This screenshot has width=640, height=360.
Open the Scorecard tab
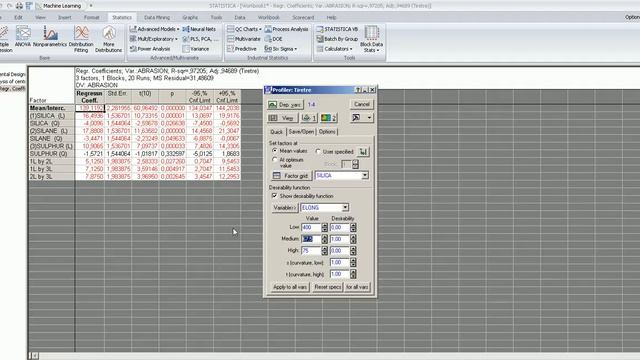coord(303,18)
